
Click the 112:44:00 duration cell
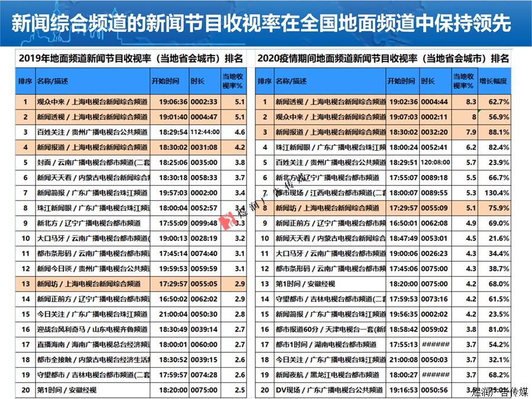point(205,132)
